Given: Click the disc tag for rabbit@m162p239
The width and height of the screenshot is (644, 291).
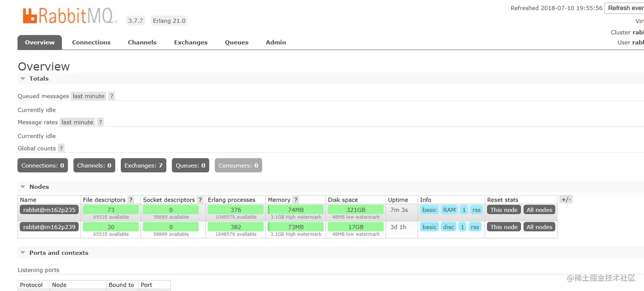Looking at the screenshot, I should (448, 227).
